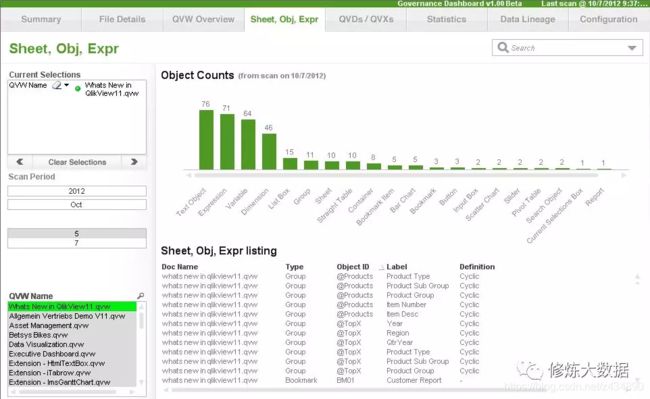Click the chart's horizontal scrollbar
Viewport: 650px width, 399px height.
click(396, 175)
